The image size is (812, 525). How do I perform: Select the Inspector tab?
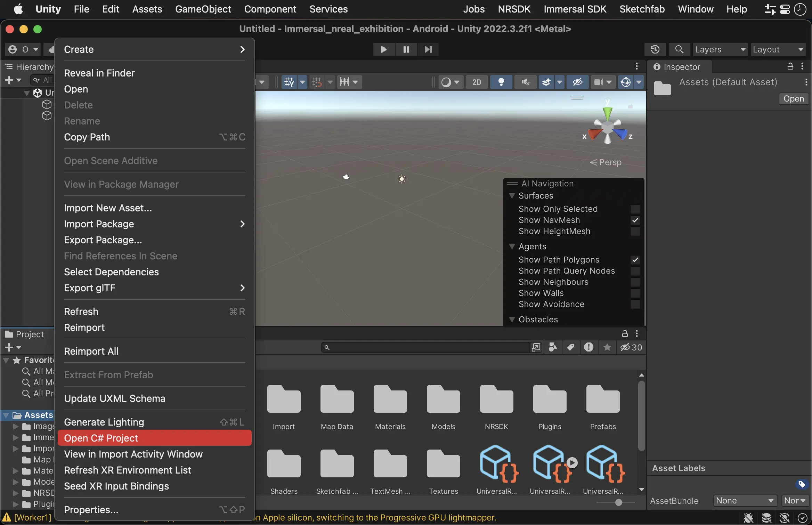[x=679, y=67]
